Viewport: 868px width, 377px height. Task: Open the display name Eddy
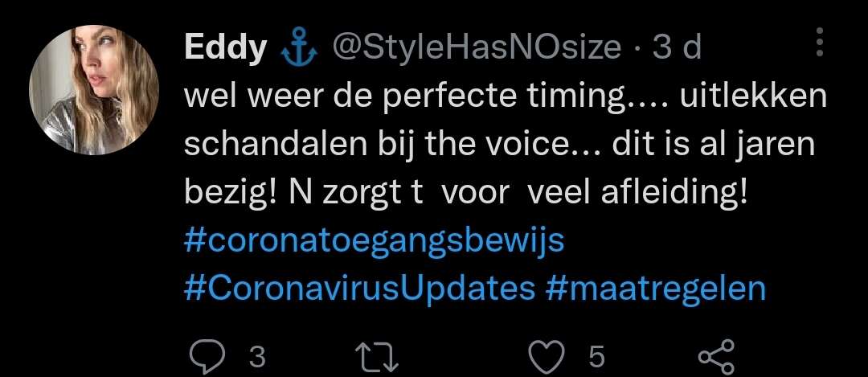(x=226, y=49)
